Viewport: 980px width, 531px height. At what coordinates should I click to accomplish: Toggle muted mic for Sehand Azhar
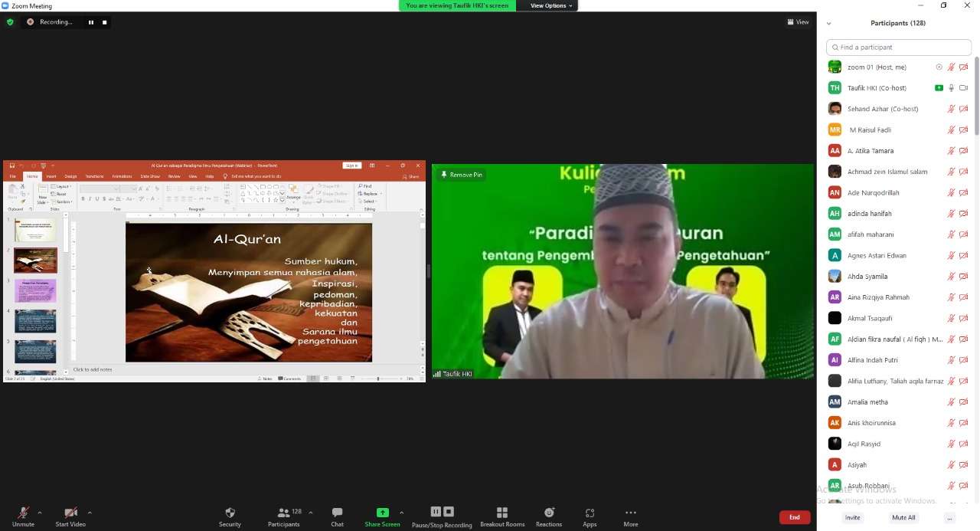click(x=952, y=109)
